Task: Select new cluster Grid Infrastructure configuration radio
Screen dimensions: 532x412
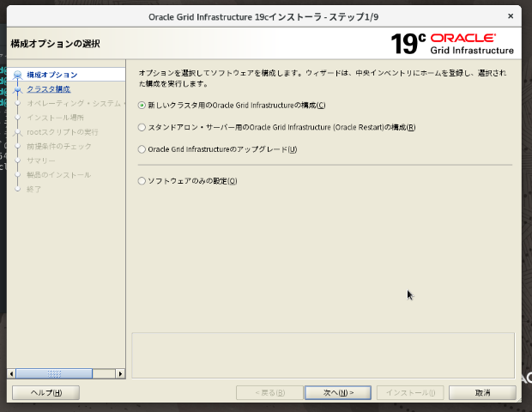Action: pos(142,106)
